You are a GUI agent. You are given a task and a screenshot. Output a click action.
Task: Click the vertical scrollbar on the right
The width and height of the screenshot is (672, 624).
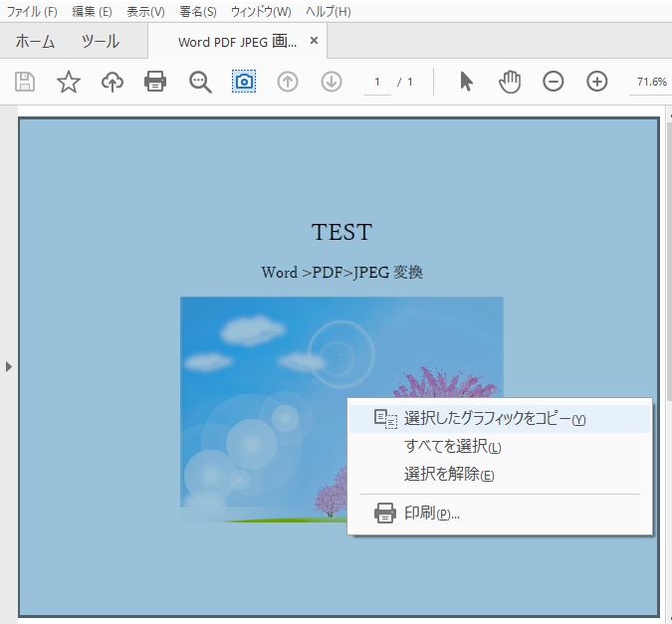click(x=669, y=262)
